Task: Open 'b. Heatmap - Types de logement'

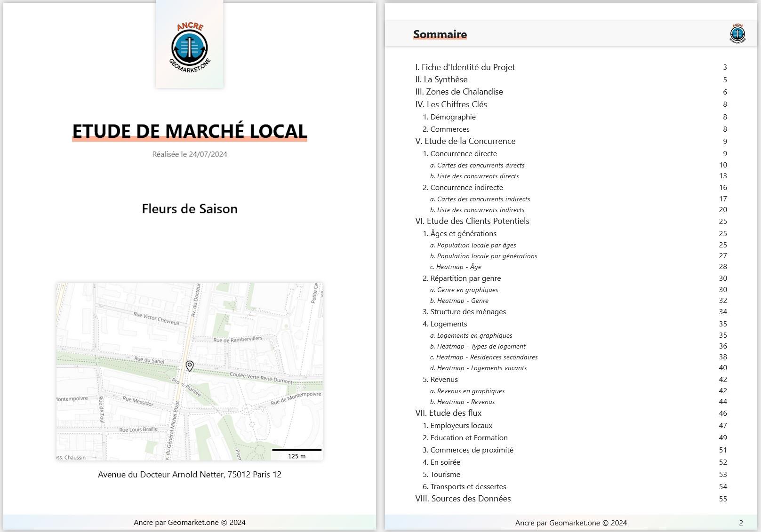Action: click(478, 346)
